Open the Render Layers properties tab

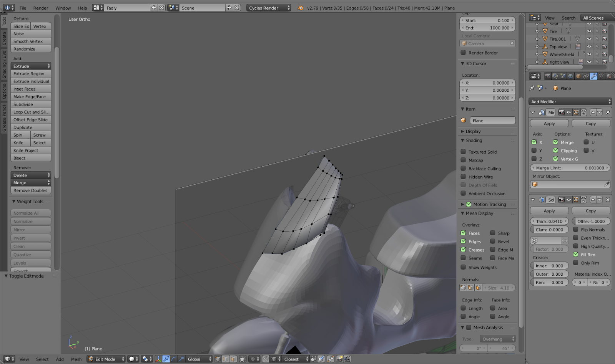point(555,76)
